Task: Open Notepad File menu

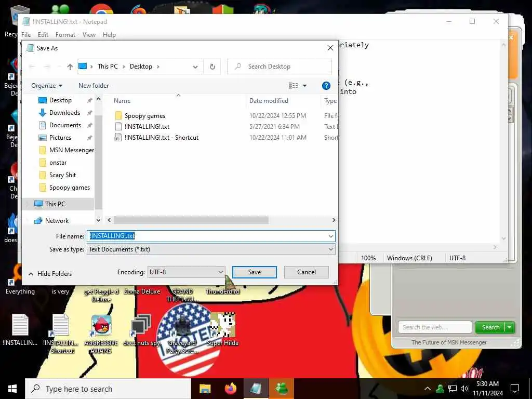Action: 26,35
